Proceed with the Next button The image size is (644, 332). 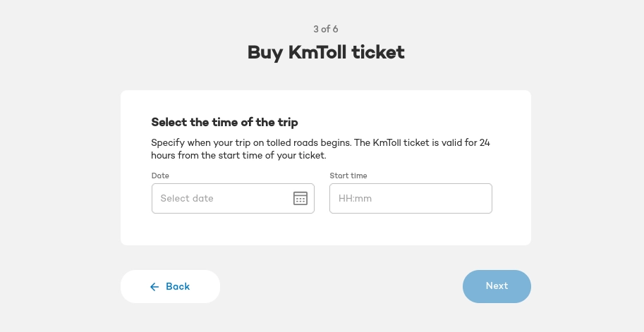point(497,286)
